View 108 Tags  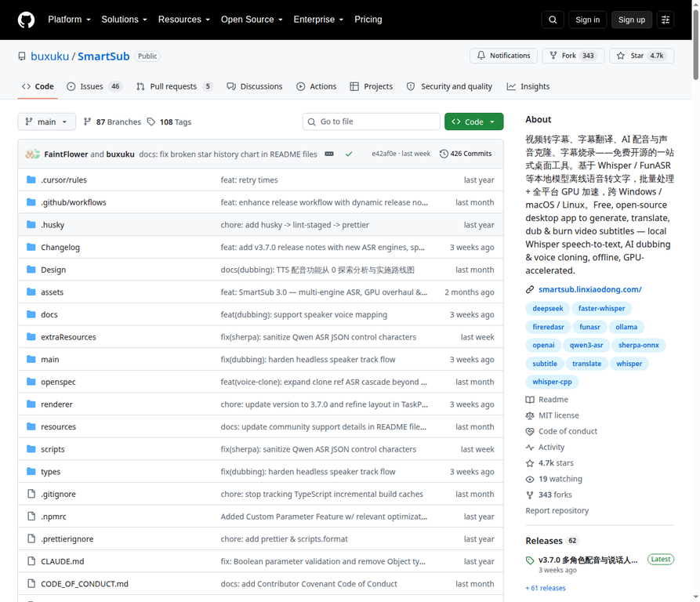click(x=169, y=121)
